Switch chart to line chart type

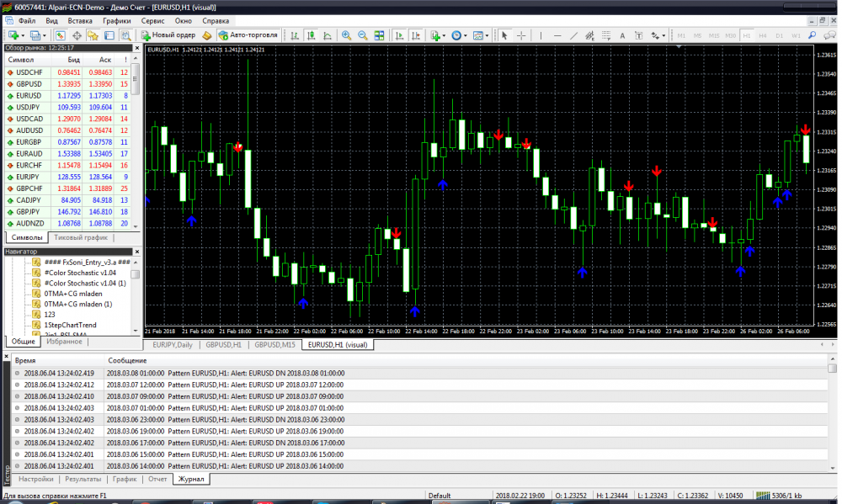coord(327,35)
